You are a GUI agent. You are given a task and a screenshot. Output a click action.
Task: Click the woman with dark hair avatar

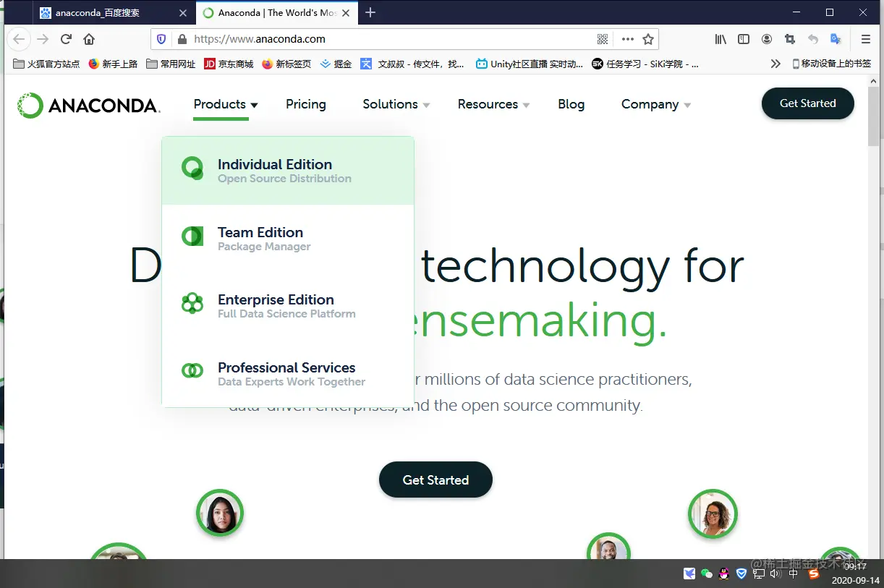tap(220, 514)
